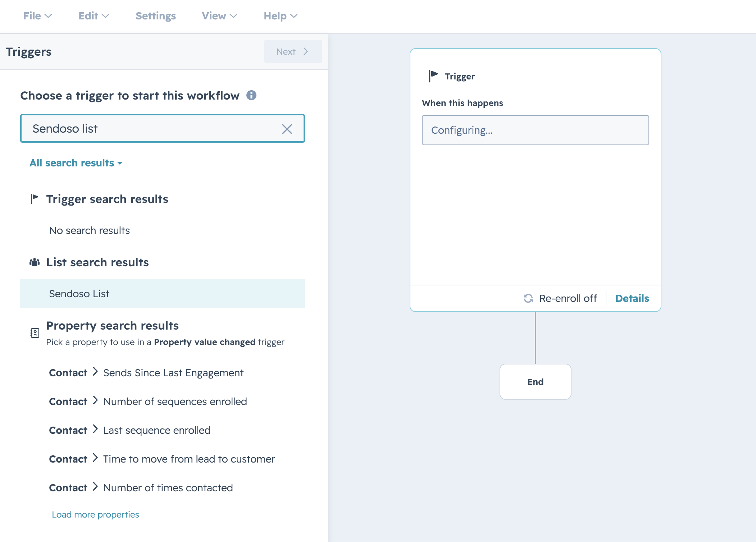Select the End node in workflow canvas
Screen dimensions: 756x542
(535, 382)
